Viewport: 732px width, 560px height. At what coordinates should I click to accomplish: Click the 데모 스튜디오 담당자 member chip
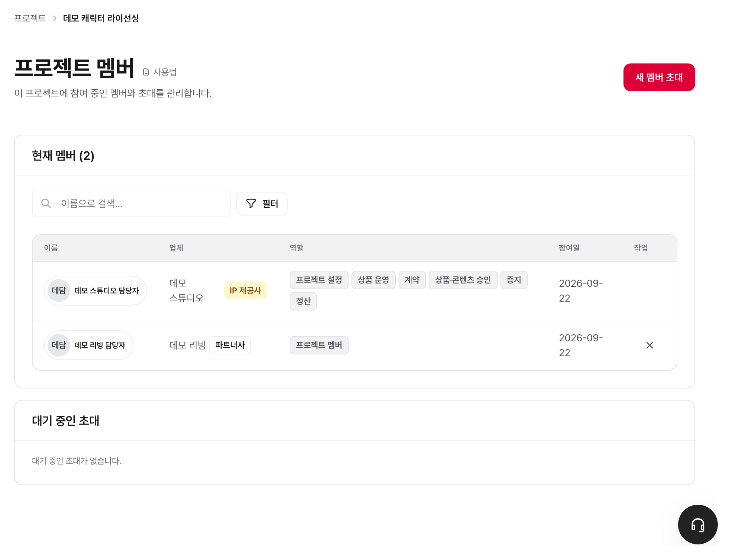(x=95, y=291)
